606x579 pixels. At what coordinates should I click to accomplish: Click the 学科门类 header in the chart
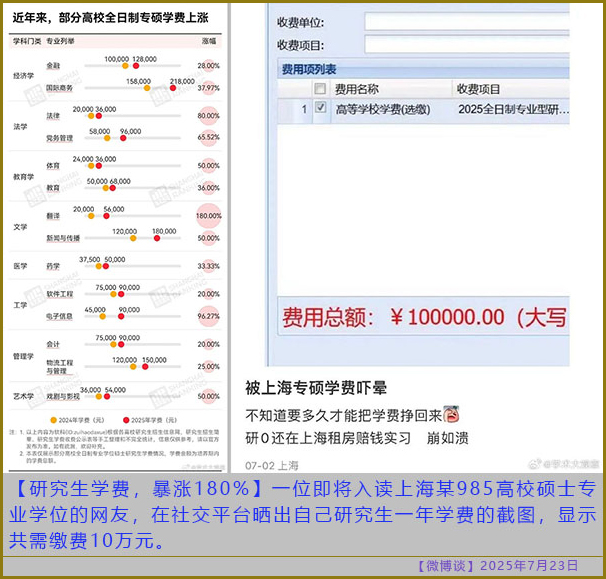[27, 41]
